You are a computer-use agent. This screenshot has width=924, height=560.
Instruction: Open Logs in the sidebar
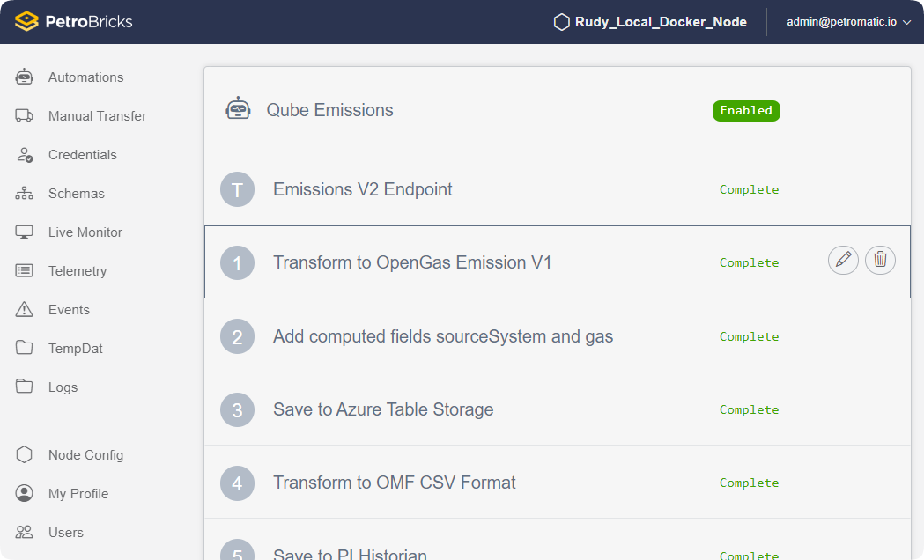[63, 387]
